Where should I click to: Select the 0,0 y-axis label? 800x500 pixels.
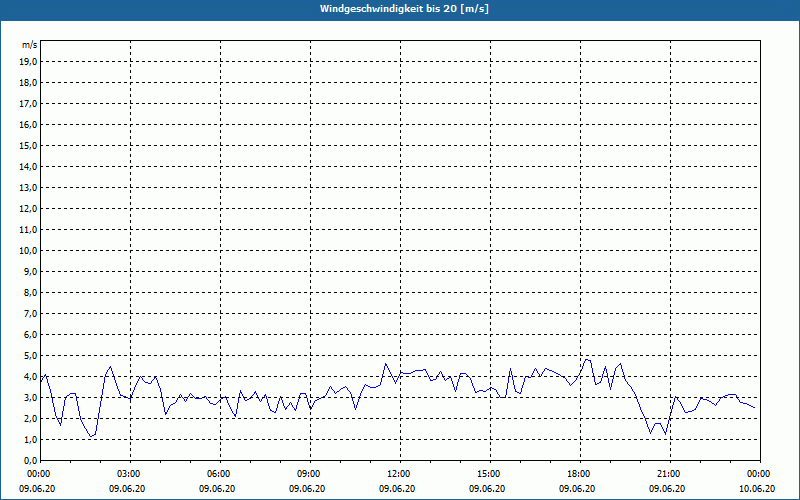point(30,460)
